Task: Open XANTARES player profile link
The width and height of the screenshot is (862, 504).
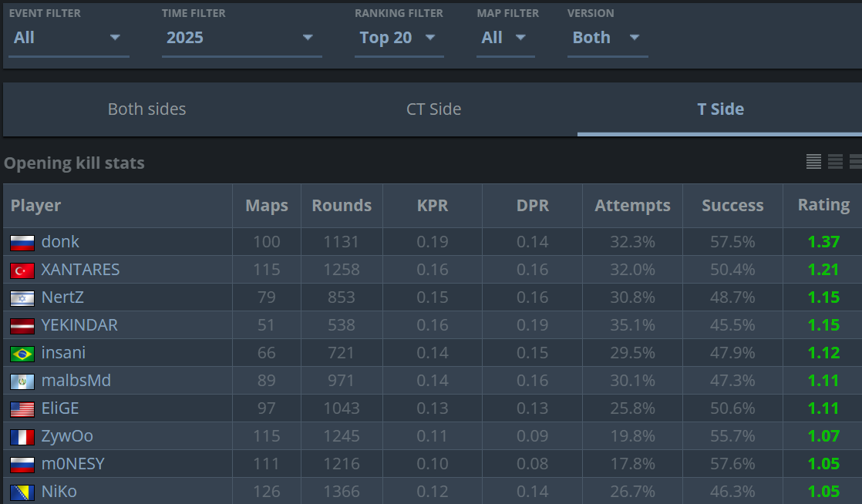Action: [80, 270]
